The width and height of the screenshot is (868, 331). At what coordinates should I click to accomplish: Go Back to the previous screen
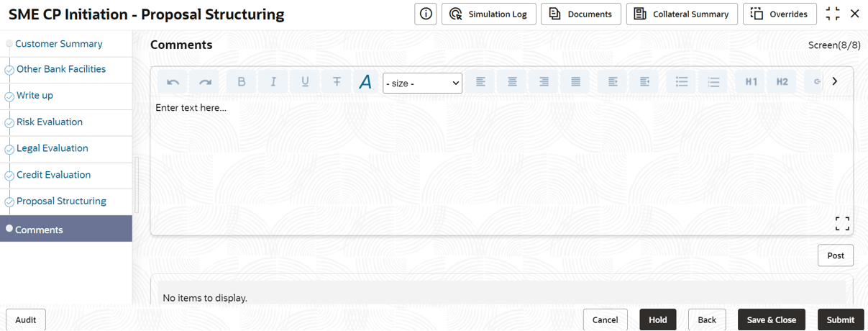point(707,319)
